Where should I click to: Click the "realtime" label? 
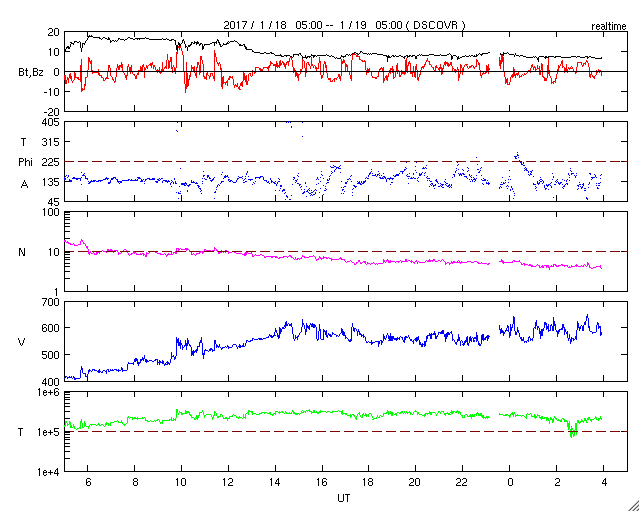pyautogui.click(x=609, y=27)
